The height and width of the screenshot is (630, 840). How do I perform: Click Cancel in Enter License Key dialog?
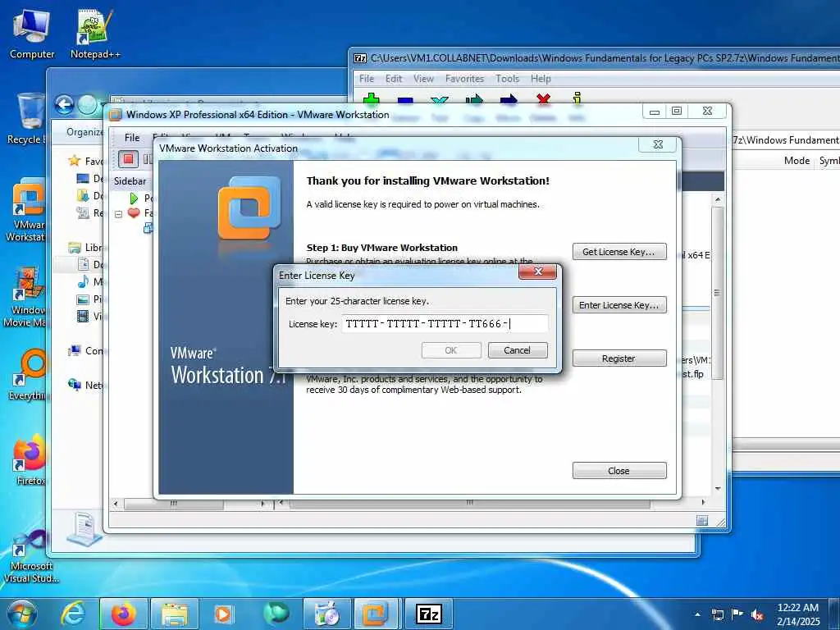pos(518,350)
